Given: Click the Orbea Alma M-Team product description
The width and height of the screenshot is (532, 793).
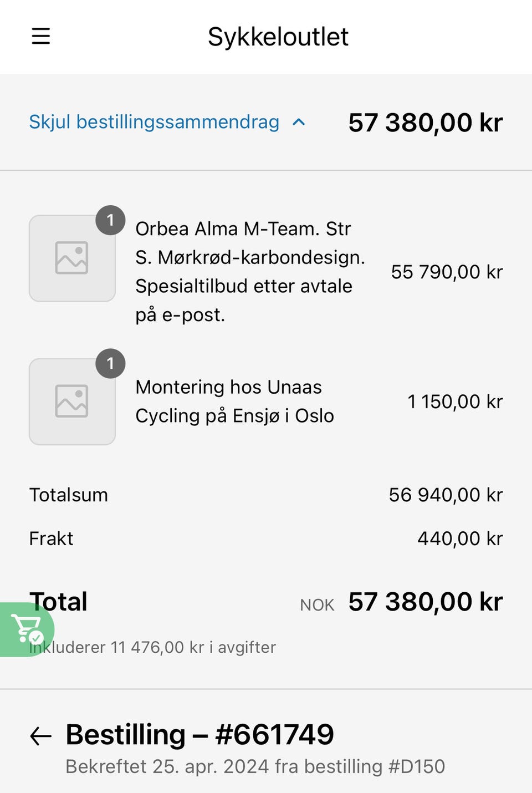Looking at the screenshot, I should tap(249, 272).
